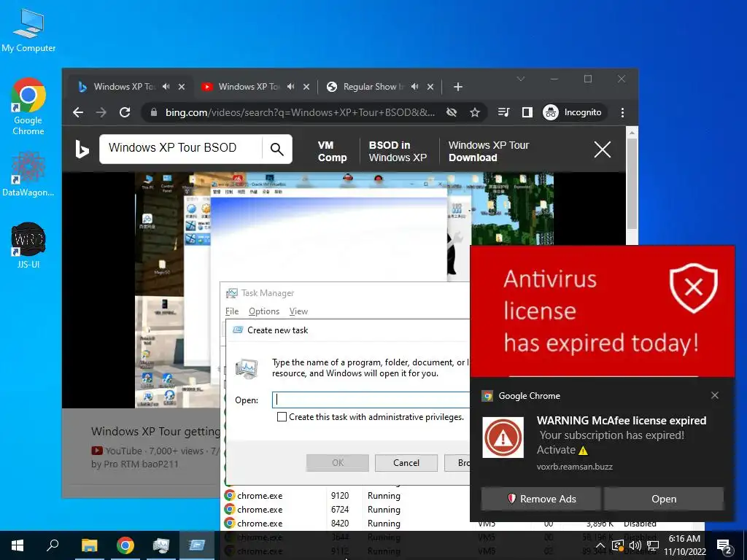Close the Google Chrome notification
747x560 pixels.
click(715, 395)
